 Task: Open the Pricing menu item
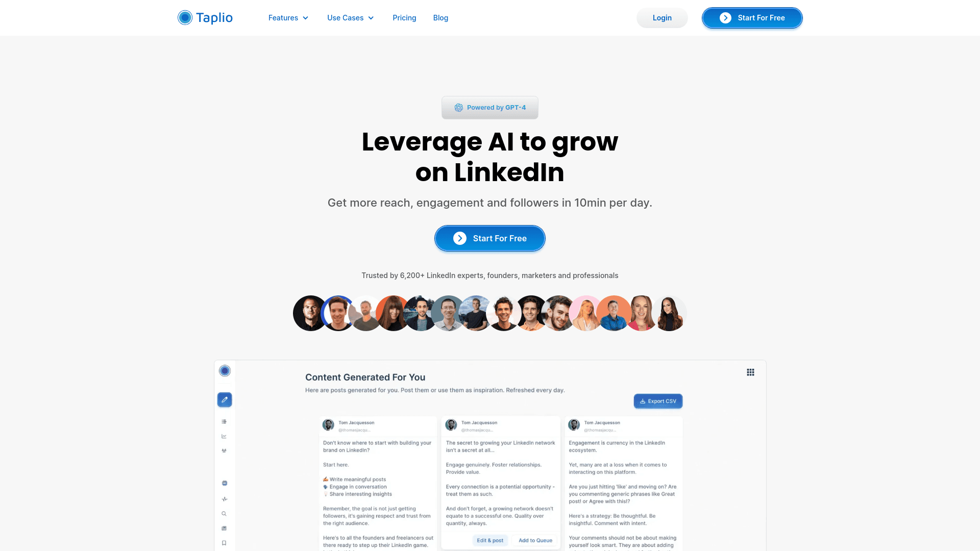[x=404, y=17]
